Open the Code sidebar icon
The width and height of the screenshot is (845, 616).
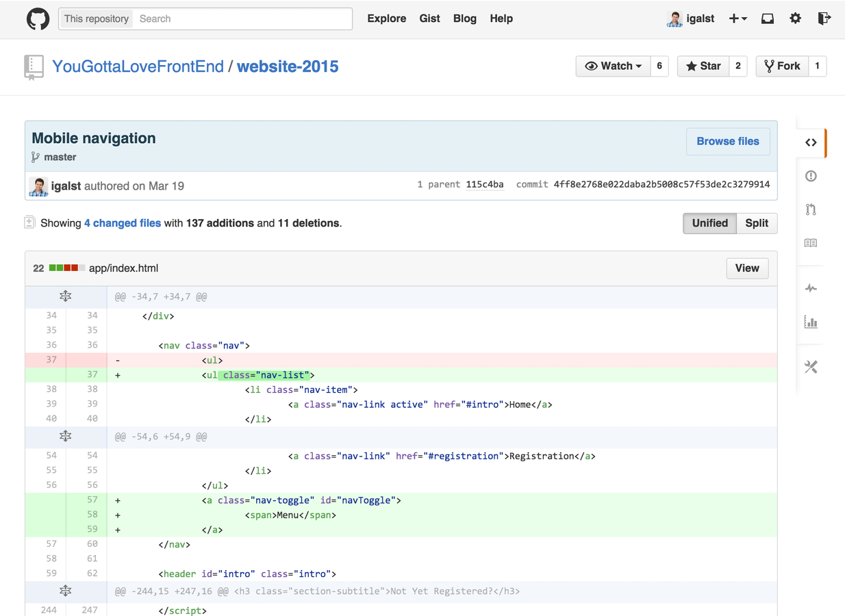click(x=811, y=142)
